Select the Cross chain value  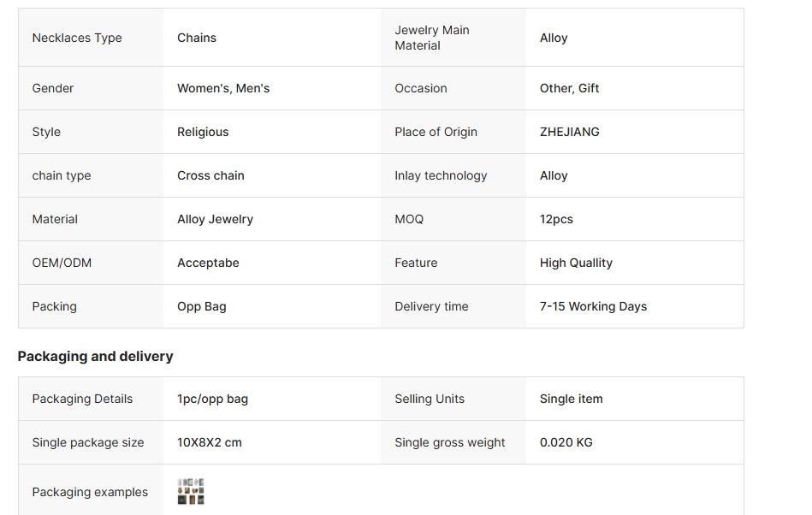210,175
